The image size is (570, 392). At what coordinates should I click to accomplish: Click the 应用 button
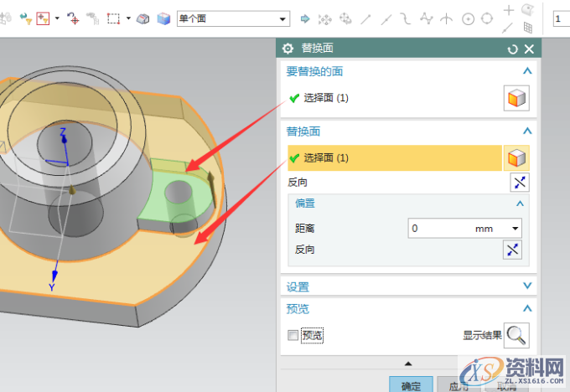(458, 385)
